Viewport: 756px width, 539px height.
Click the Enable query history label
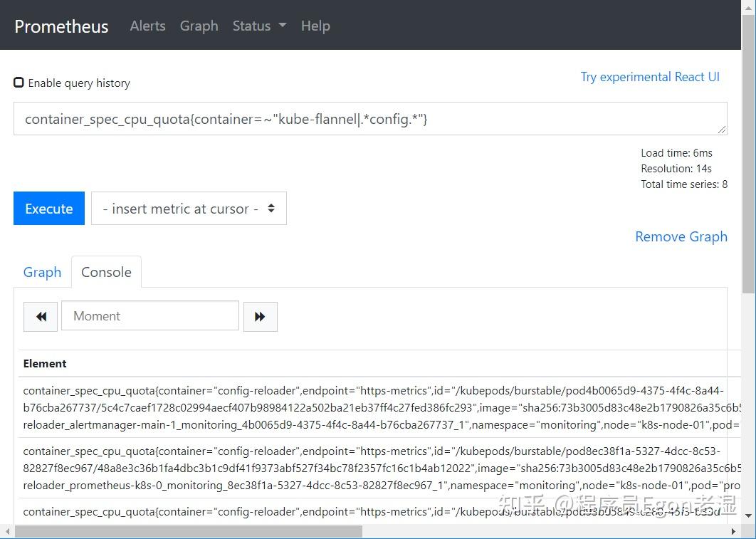point(79,83)
